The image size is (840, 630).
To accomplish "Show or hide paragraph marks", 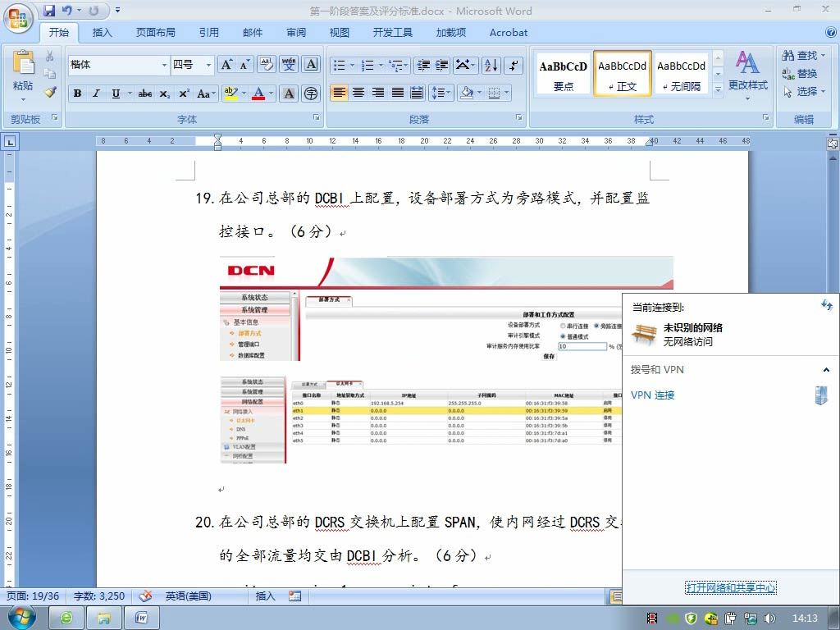I will [514, 66].
